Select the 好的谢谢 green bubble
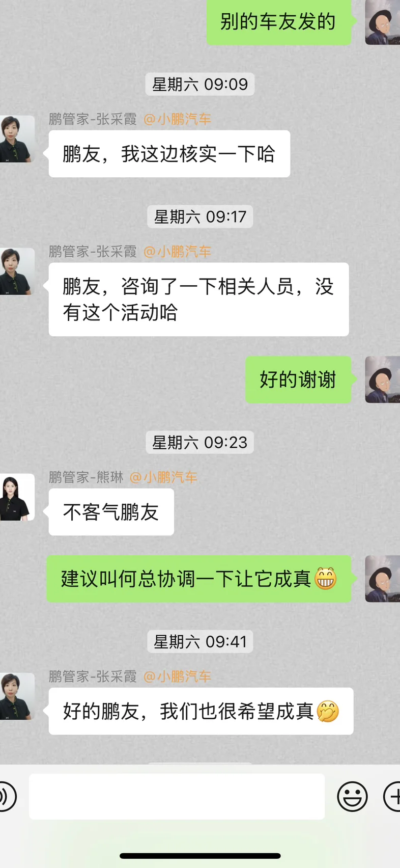 point(298,379)
